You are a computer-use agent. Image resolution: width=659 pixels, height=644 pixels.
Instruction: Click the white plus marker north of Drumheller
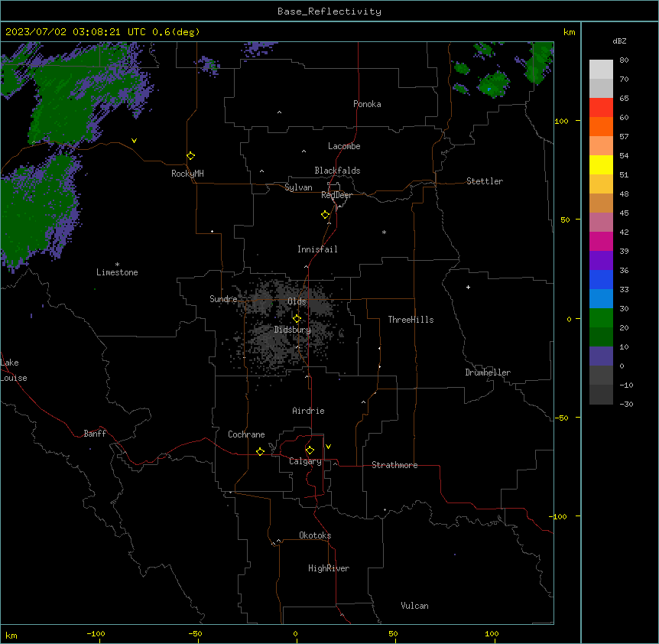pyautogui.click(x=468, y=287)
